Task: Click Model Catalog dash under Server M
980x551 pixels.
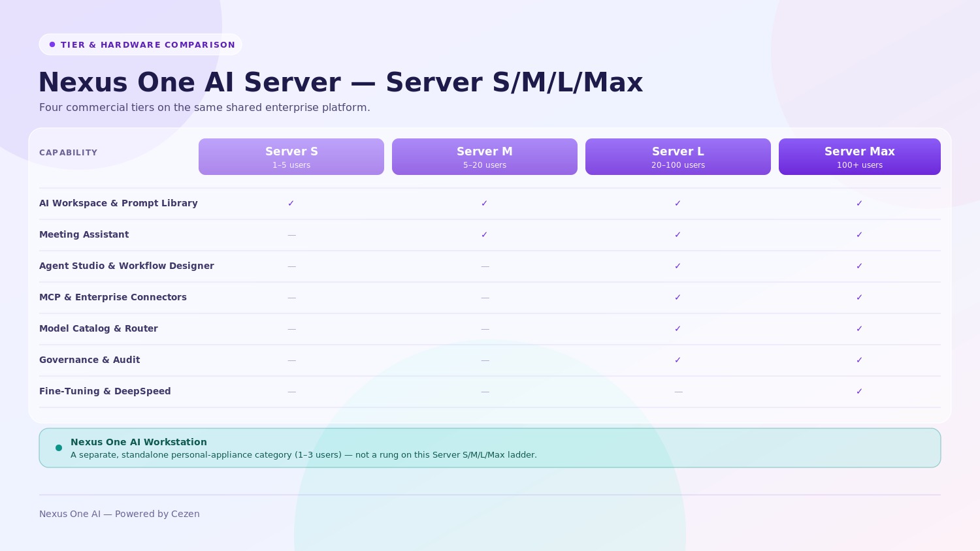Action: (x=485, y=329)
